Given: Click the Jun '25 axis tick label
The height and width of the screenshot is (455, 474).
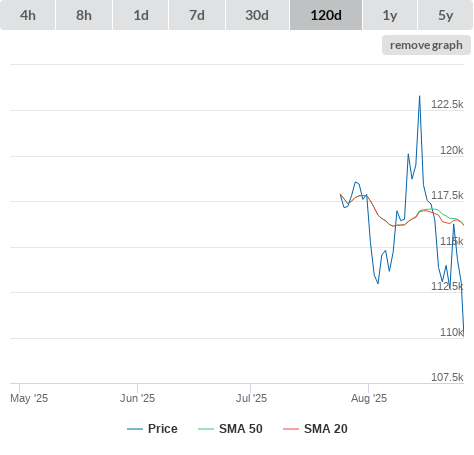Looking at the screenshot, I should [138, 398].
